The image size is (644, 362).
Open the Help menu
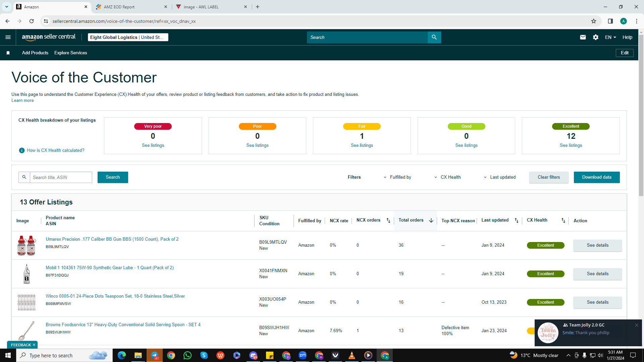(627, 37)
